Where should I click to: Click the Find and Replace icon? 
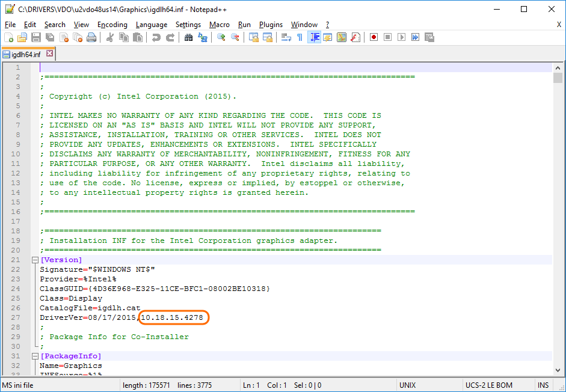click(x=203, y=37)
